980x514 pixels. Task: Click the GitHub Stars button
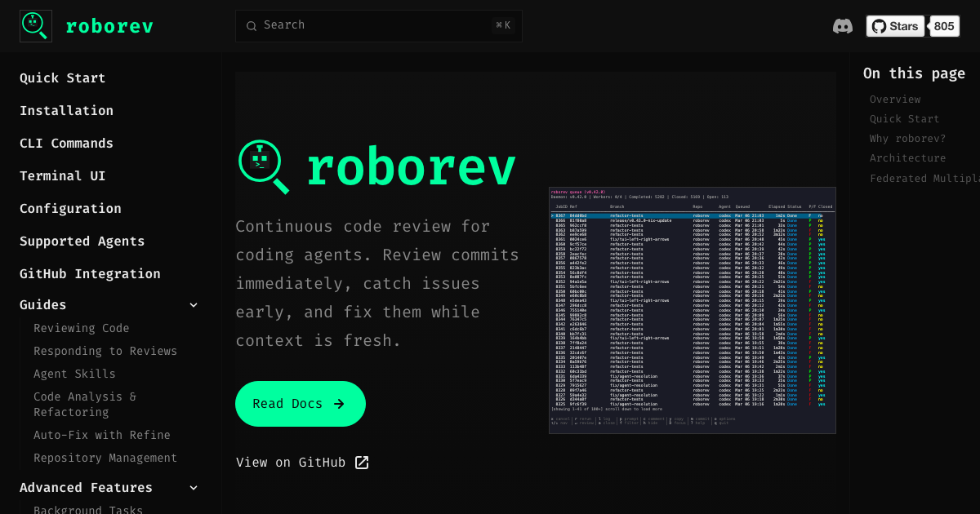(x=895, y=26)
